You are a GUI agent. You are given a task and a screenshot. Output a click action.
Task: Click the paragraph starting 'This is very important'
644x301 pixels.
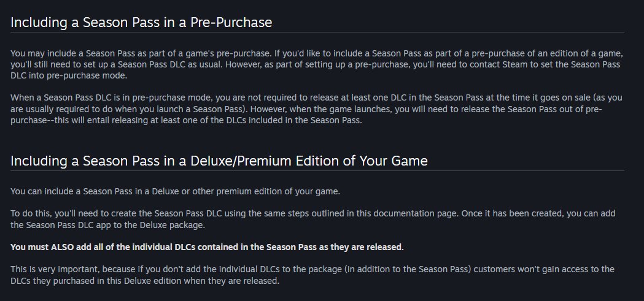coord(312,275)
